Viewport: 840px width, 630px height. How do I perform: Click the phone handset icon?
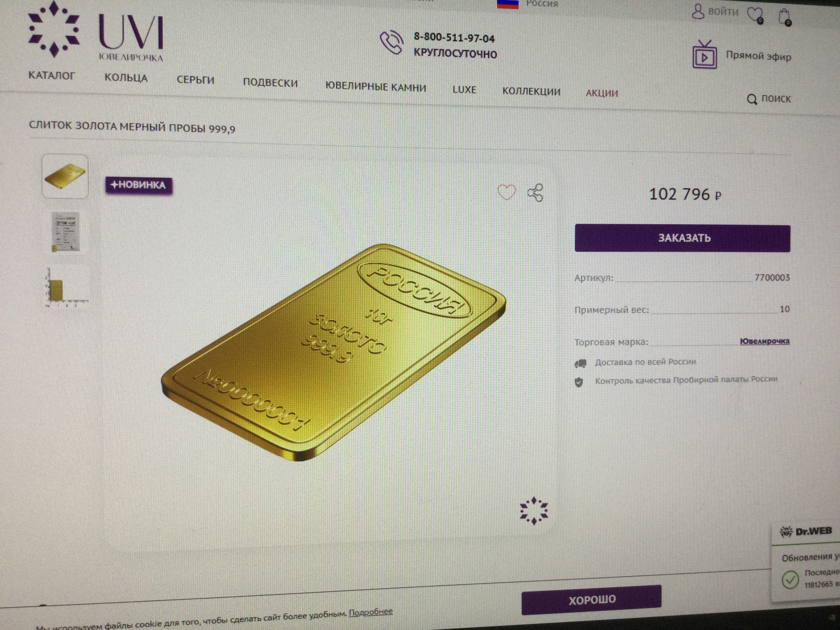[x=391, y=43]
